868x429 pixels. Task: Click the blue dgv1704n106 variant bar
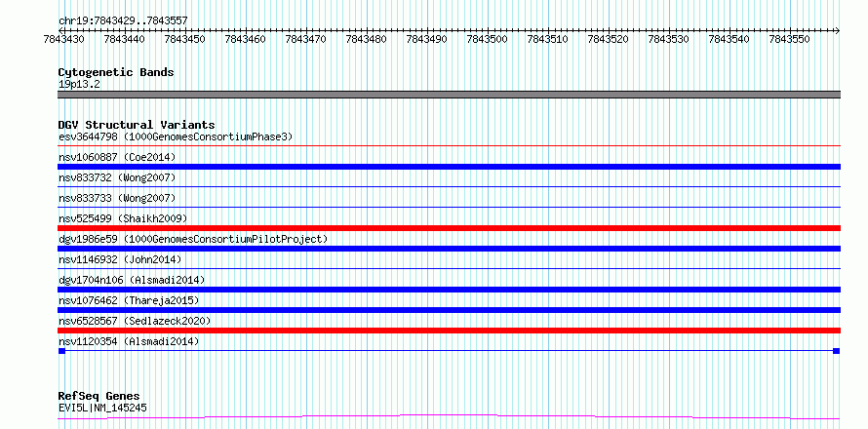click(x=449, y=290)
